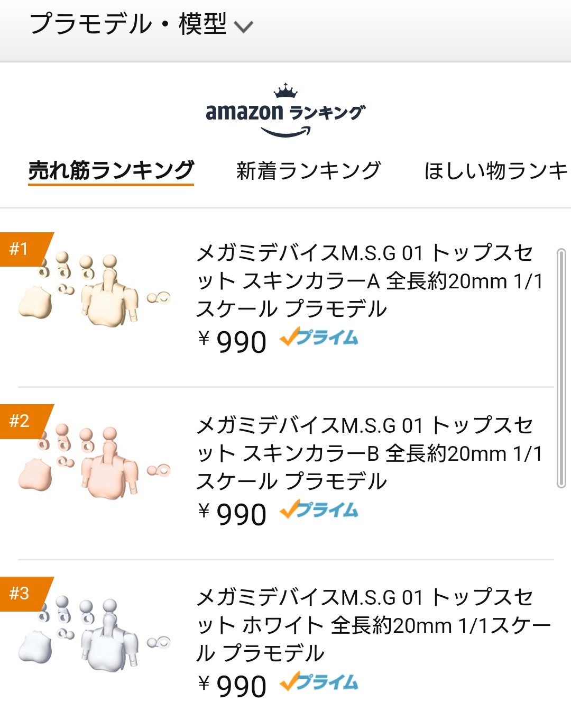Click the #2 rank badge
Image resolution: width=571 pixels, height=728 pixels.
coord(21,421)
